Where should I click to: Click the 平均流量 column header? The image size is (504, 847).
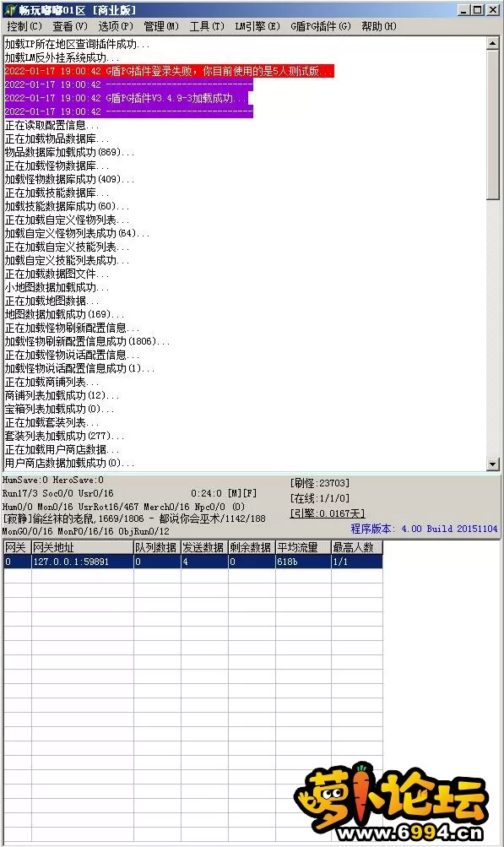[x=303, y=547]
